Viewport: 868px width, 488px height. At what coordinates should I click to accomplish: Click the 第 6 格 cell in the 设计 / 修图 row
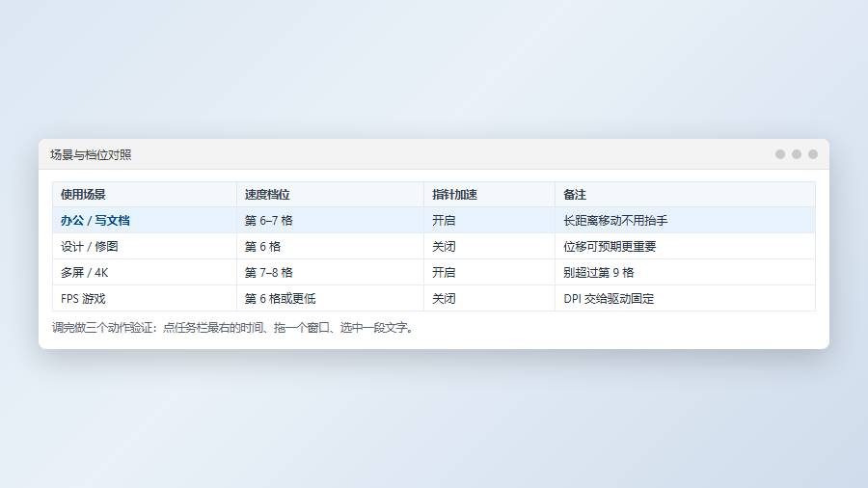pos(330,246)
